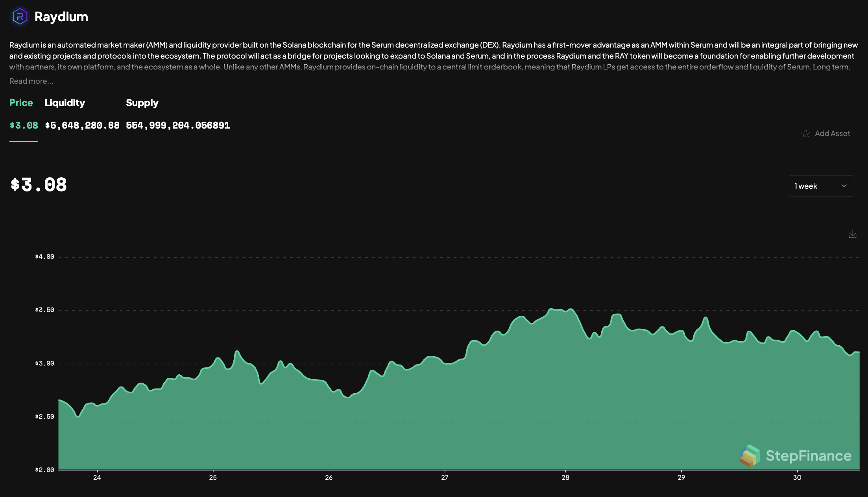
Task: Click the $5,648,280.68 liquidity value
Action: tap(82, 125)
